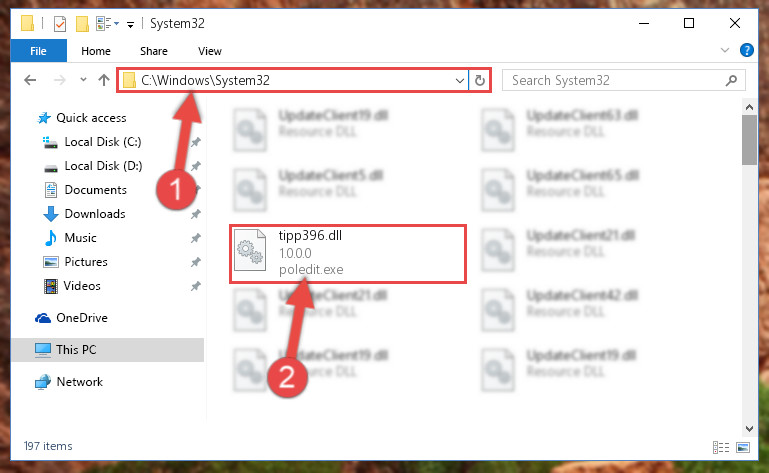This screenshot has height=473, width=769.
Task: Click the Search System32 input field
Action: [615, 80]
